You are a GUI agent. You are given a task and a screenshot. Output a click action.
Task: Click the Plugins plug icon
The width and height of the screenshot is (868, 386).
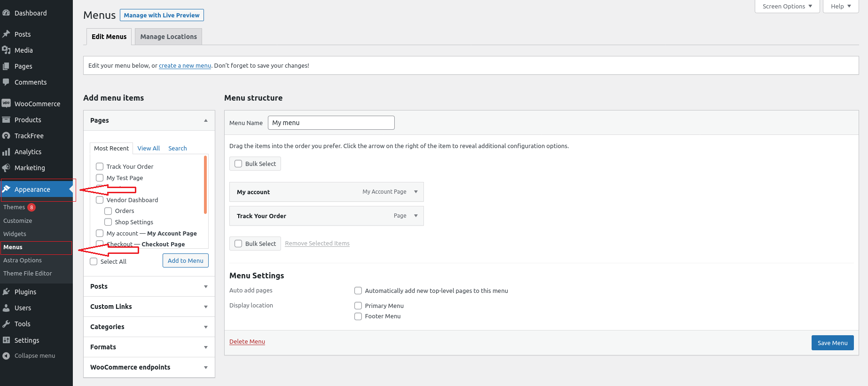click(x=6, y=291)
